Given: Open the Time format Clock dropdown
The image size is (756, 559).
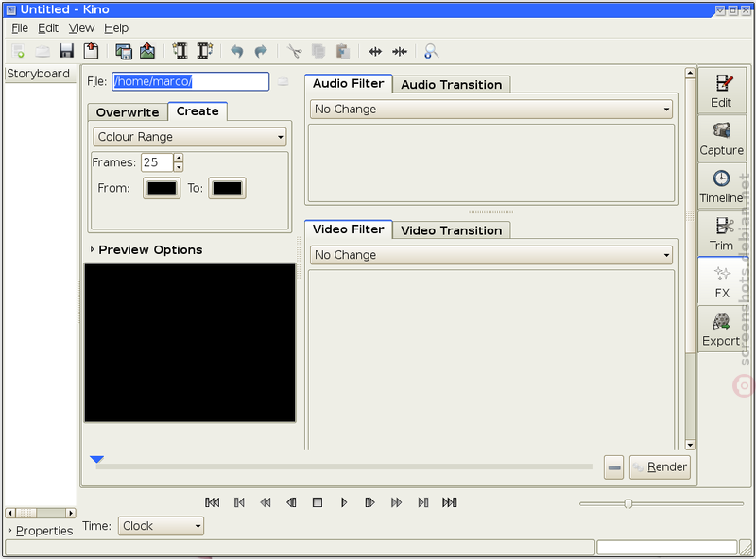Looking at the screenshot, I should (x=161, y=526).
